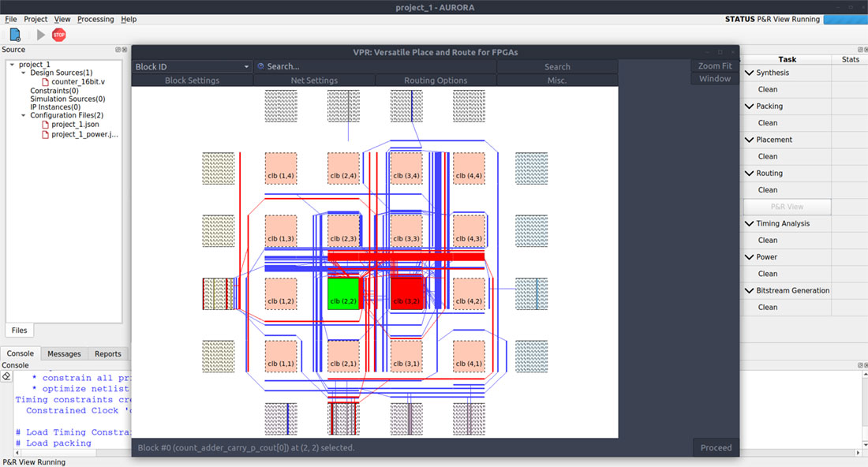Screen dimensions: 868x467
Task: Collapse the Power task chevron
Action: [750, 256]
